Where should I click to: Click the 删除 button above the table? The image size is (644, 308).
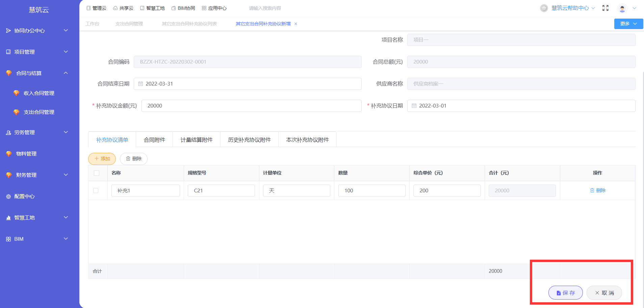(134, 159)
